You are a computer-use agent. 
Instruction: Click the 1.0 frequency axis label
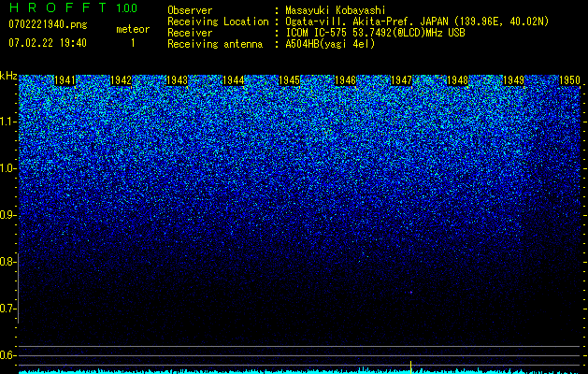click(x=8, y=168)
